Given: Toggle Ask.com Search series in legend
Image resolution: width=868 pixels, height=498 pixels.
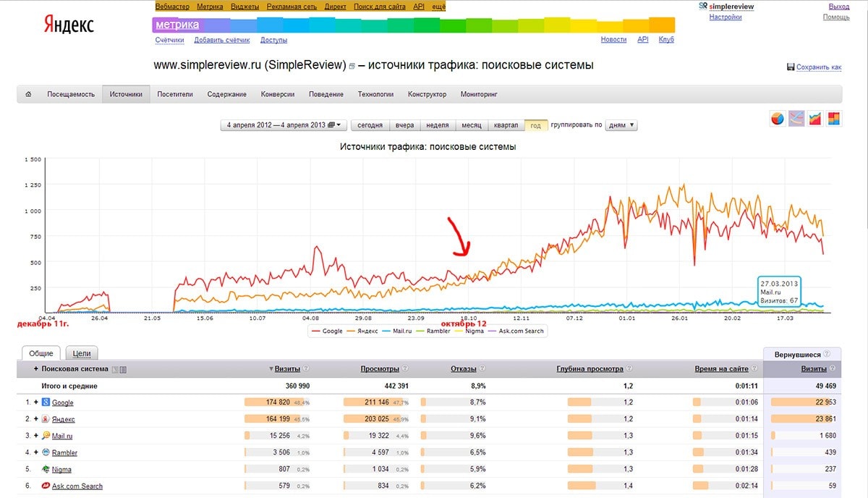Looking at the screenshot, I should [x=514, y=331].
